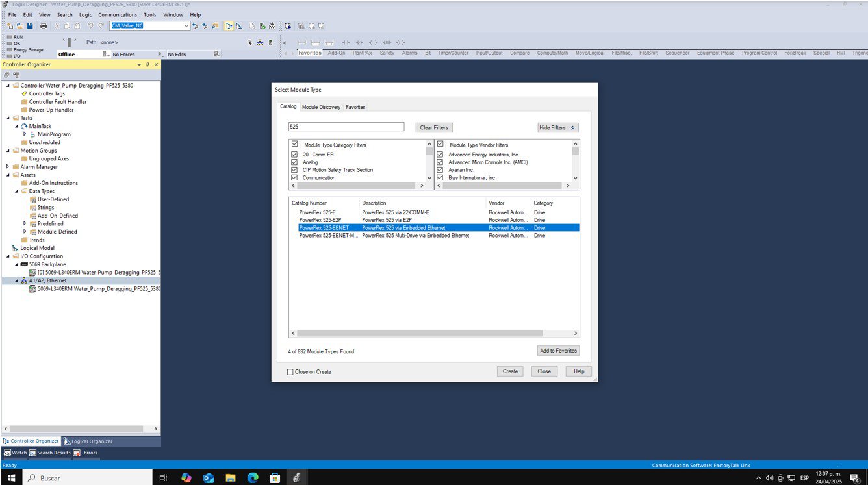Open the notification center icon
Image resolution: width=868 pixels, height=485 pixels.
tap(854, 478)
